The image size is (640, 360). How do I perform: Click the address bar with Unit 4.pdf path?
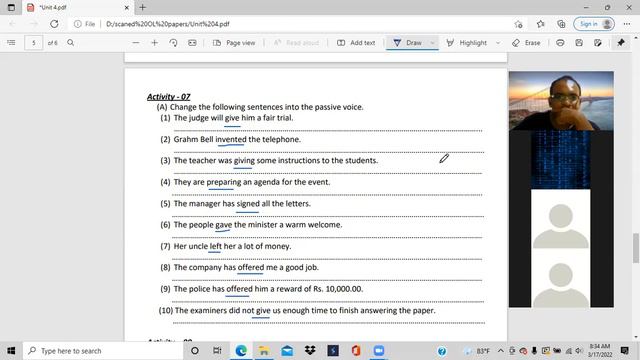(168, 24)
